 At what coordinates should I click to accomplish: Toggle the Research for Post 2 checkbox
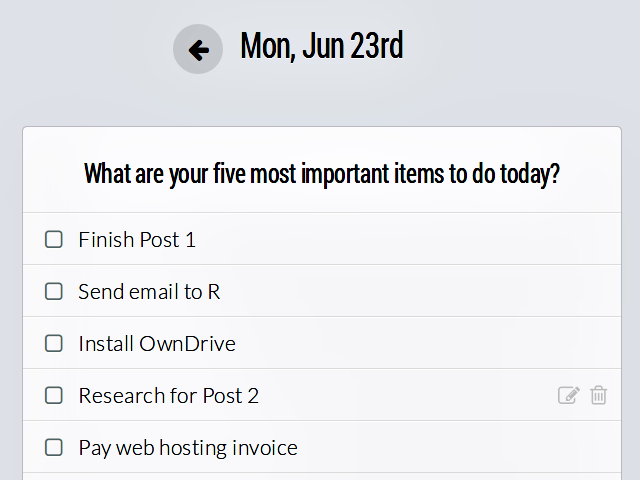54,395
